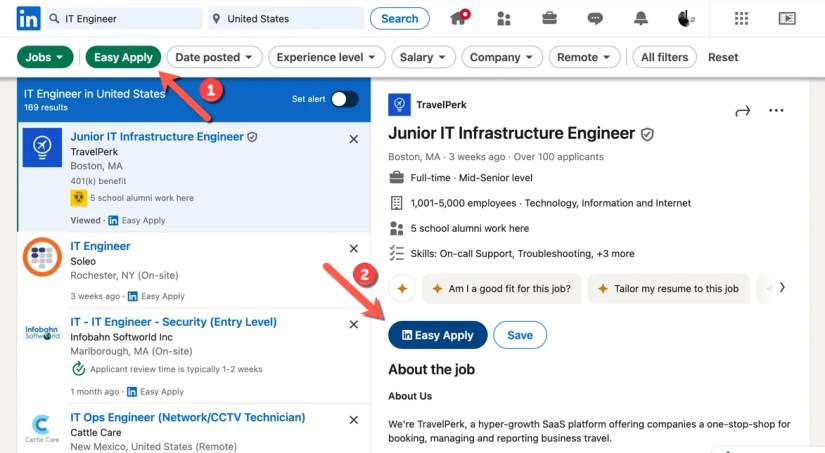The height and width of the screenshot is (453, 825).
Task: Save this job posting
Action: coord(520,335)
